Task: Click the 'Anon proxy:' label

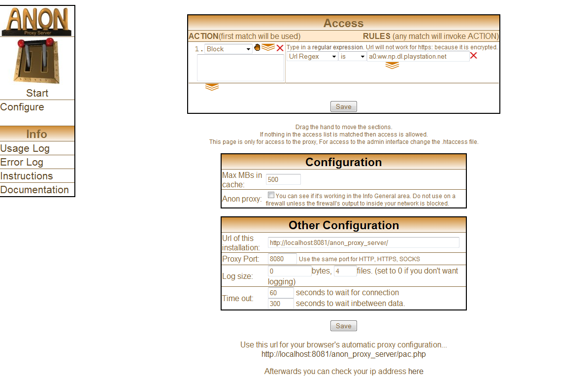Action: (242, 199)
